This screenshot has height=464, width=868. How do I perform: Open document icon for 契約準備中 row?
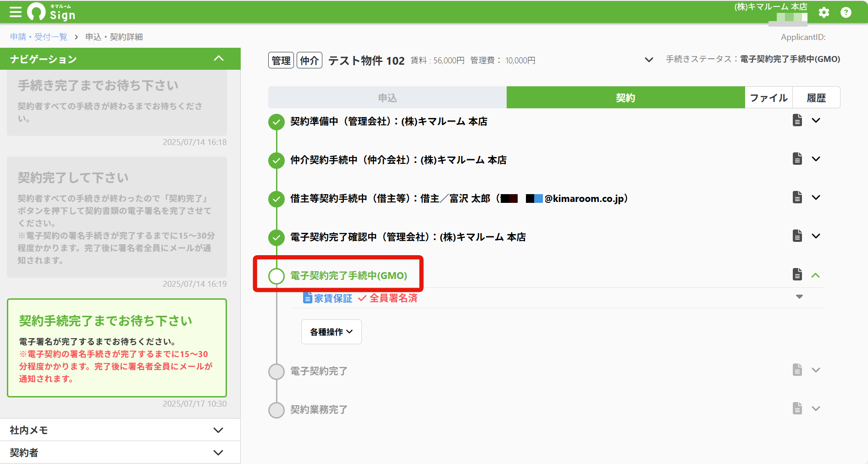click(x=797, y=120)
